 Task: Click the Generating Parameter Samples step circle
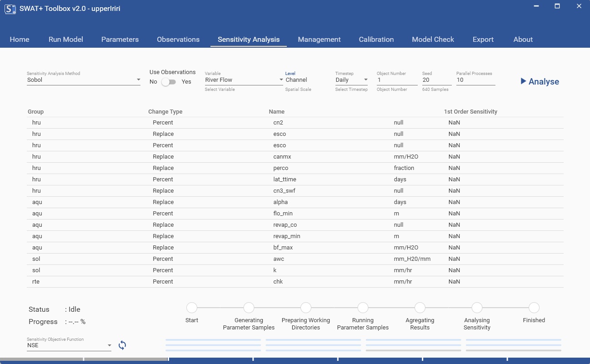[249, 308]
